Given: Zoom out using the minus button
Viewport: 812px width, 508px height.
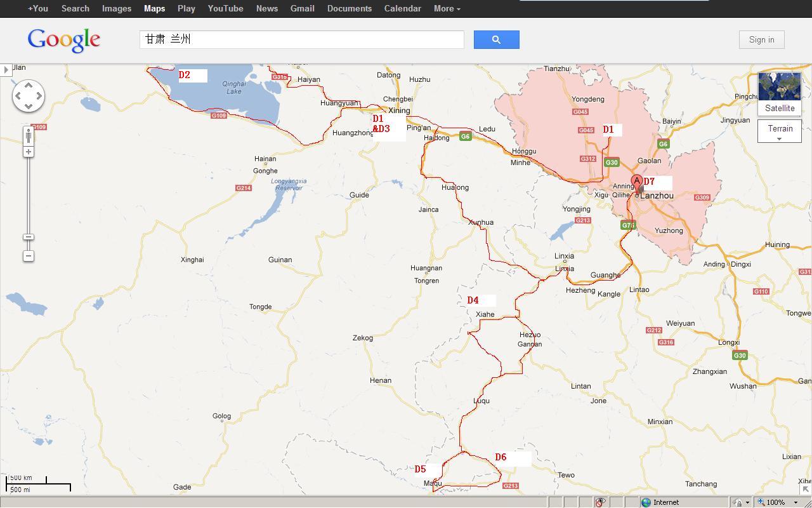Looking at the screenshot, I should click(29, 256).
